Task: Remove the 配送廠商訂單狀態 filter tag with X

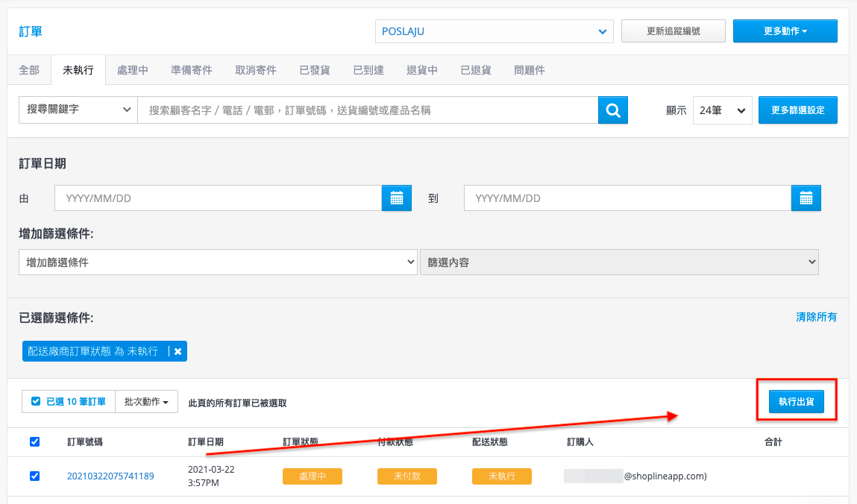Action: (178, 352)
